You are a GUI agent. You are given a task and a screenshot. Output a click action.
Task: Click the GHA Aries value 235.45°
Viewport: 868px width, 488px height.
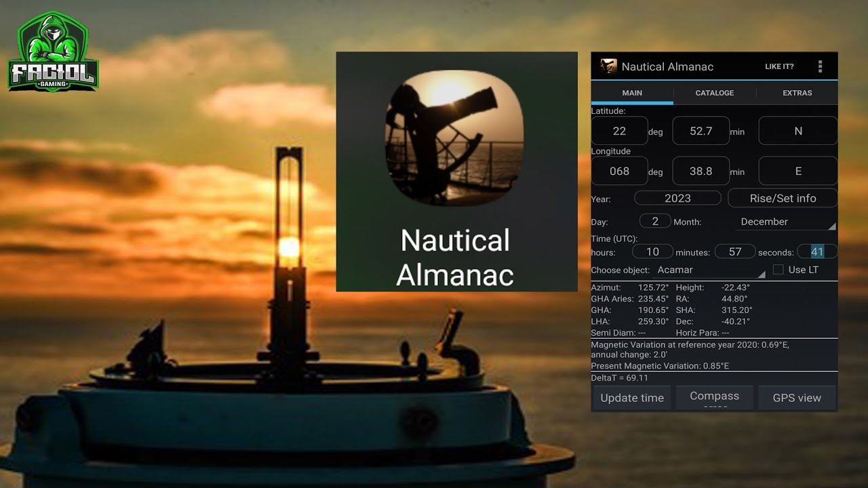tap(654, 299)
